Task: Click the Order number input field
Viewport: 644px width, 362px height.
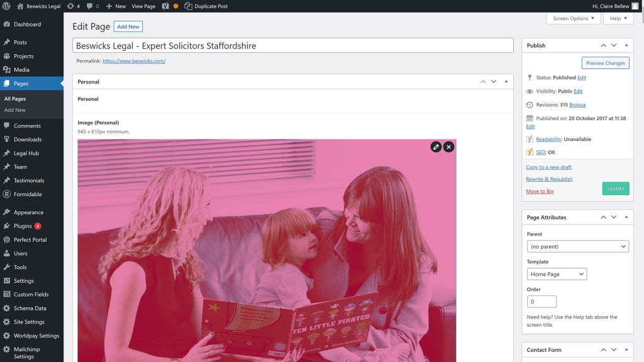Action: [541, 302]
